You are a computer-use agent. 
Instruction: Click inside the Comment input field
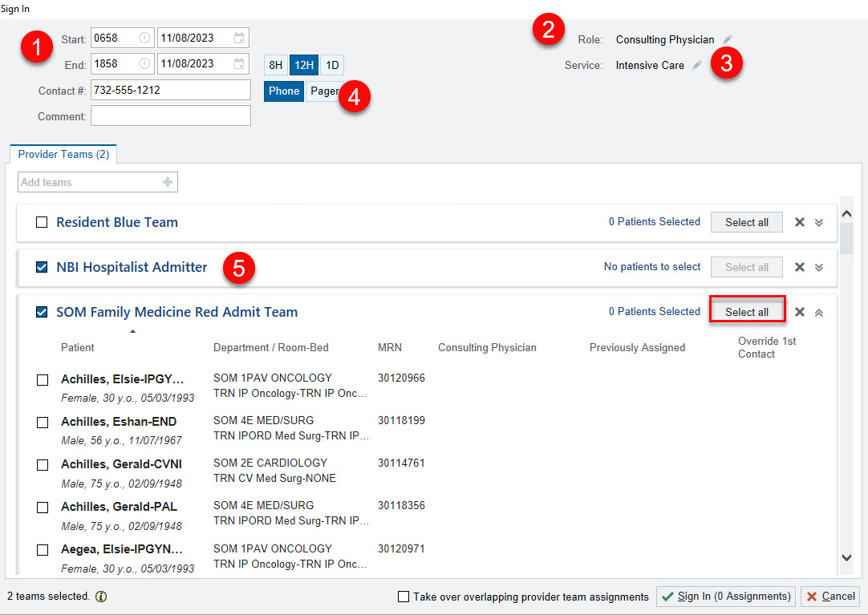(x=170, y=115)
